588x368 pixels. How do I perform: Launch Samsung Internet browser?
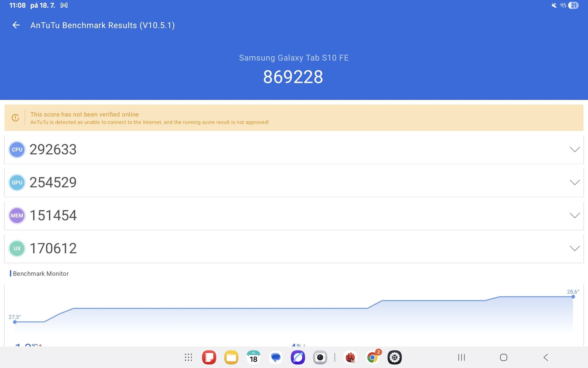(298, 357)
